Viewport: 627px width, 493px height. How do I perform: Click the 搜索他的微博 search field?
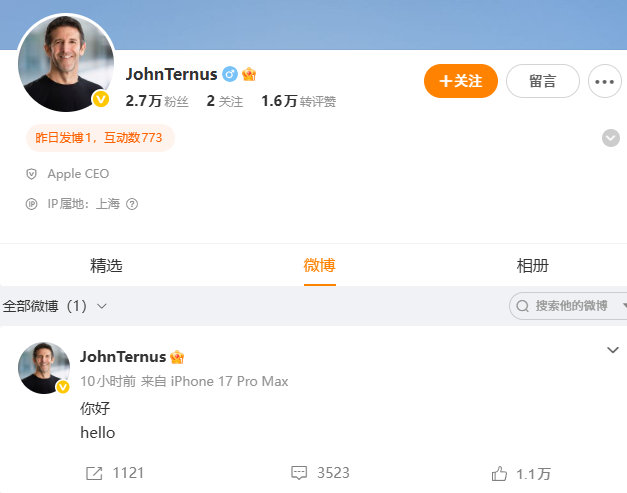click(570, 306)
